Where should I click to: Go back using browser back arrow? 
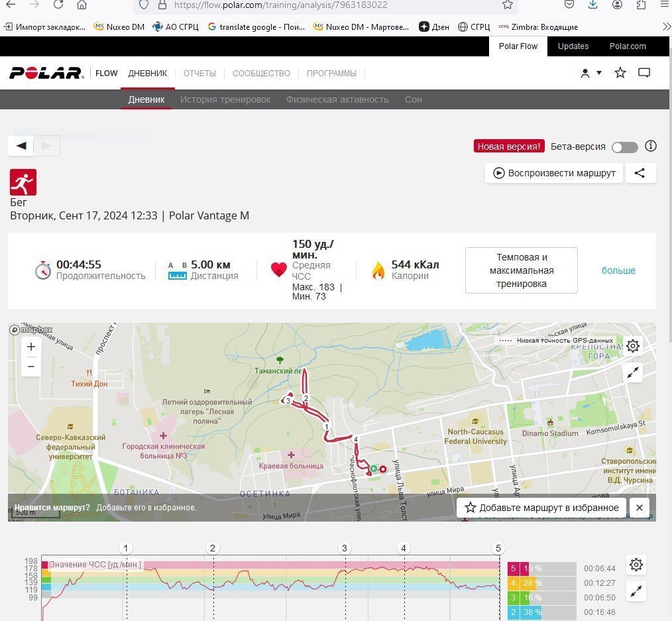(11, 5)
